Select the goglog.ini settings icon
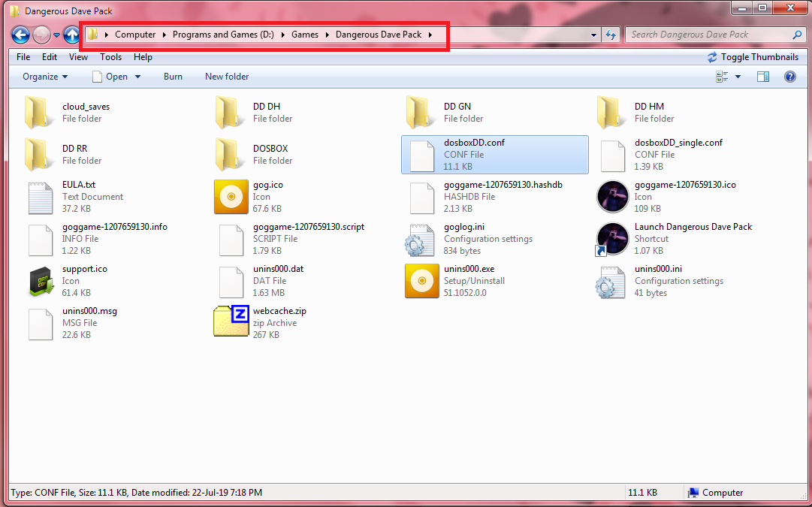The width and height of the screenshot is (812, 507). pyautogui.click(x=419, y=240)
